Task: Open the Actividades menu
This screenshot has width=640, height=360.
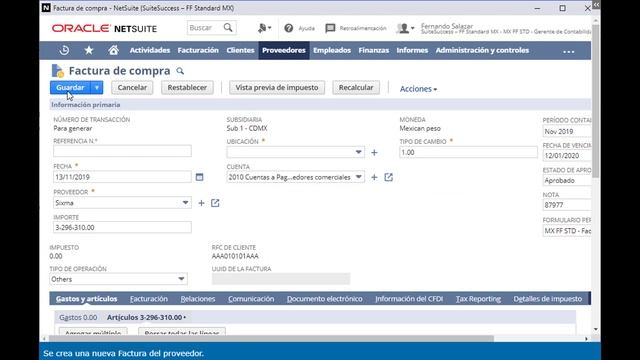Action: 150,50
